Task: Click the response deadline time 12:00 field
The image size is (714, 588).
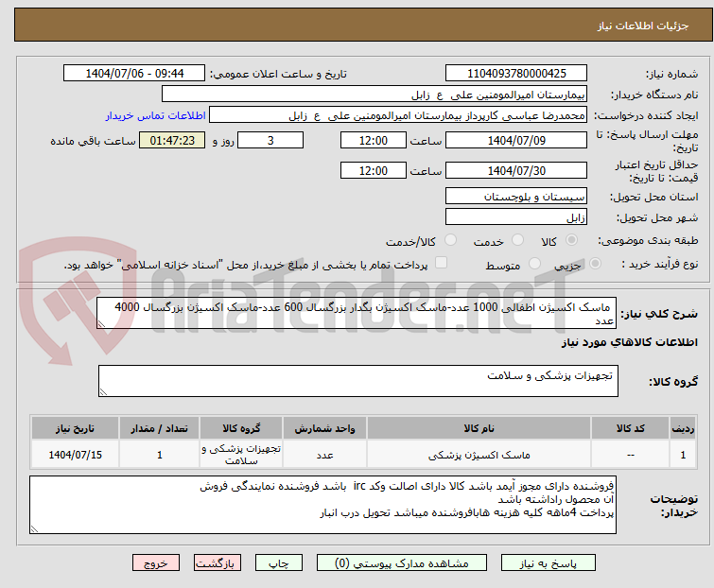Action: point(374,140)
